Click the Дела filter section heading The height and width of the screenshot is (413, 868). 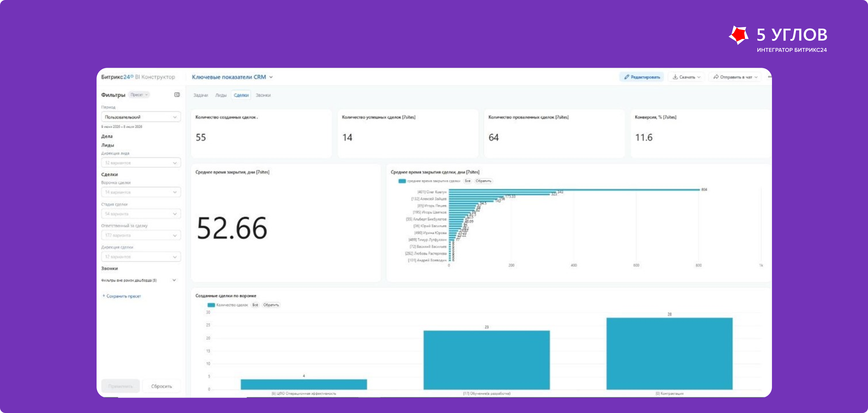(x=107, y=136)
